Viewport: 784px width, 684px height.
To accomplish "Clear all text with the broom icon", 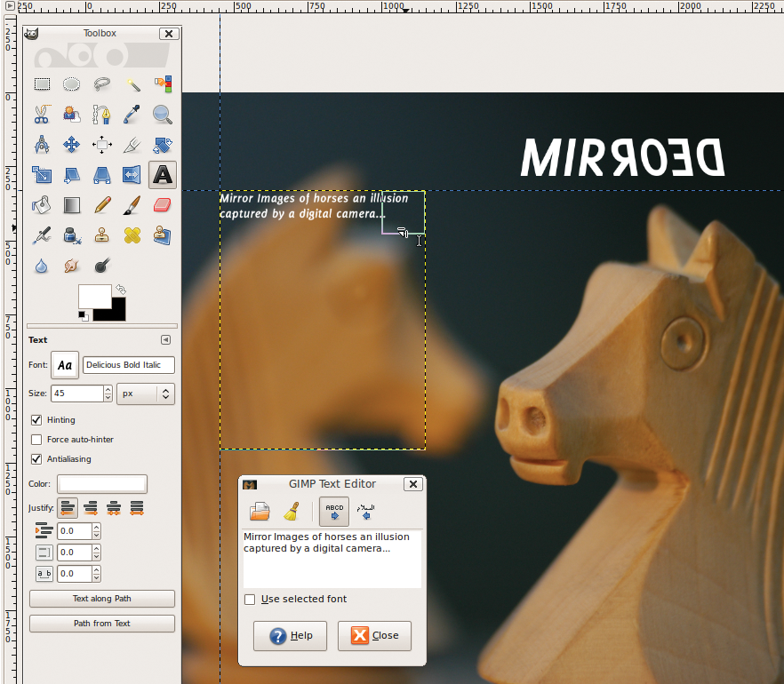I will point(291,511).
